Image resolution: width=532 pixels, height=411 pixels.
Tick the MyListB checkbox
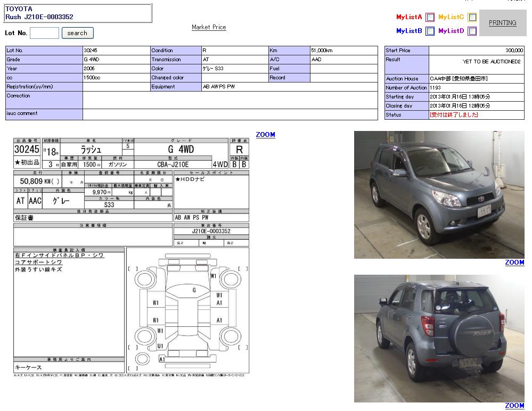(430, 31)
